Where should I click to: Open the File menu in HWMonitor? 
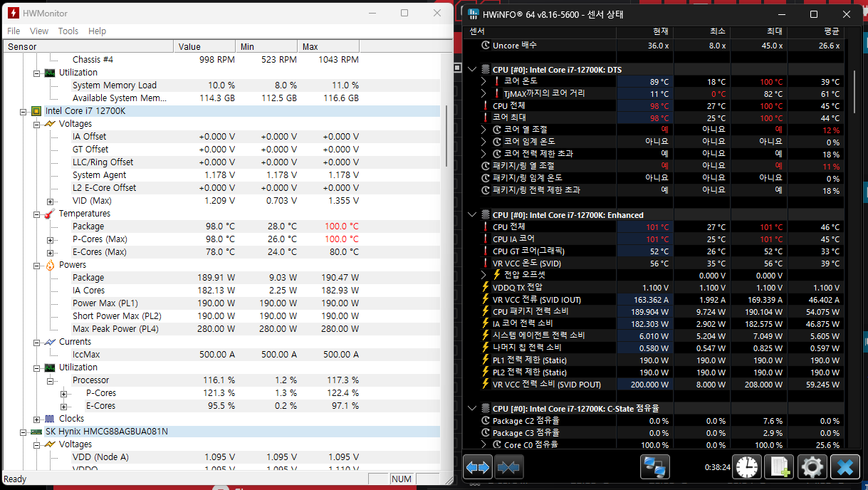(14, 31)
